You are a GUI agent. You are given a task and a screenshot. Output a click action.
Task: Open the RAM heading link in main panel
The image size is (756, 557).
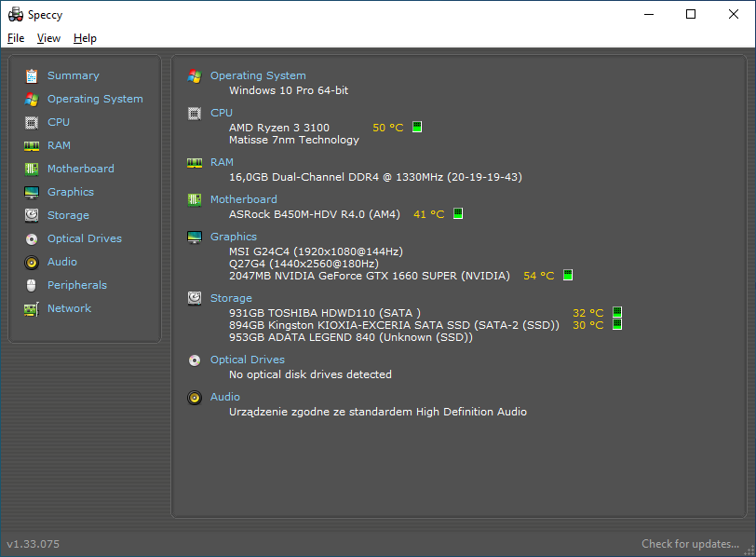(222, 162)
